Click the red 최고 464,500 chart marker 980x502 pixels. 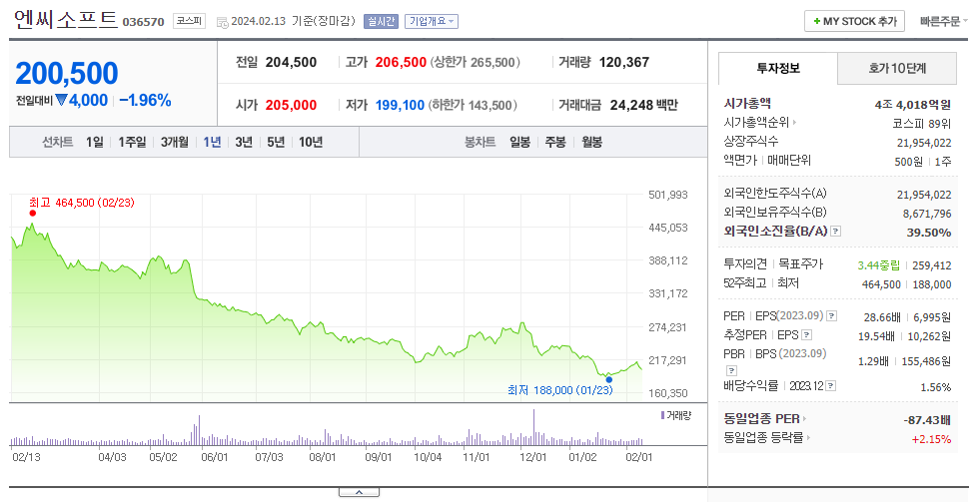33,213
